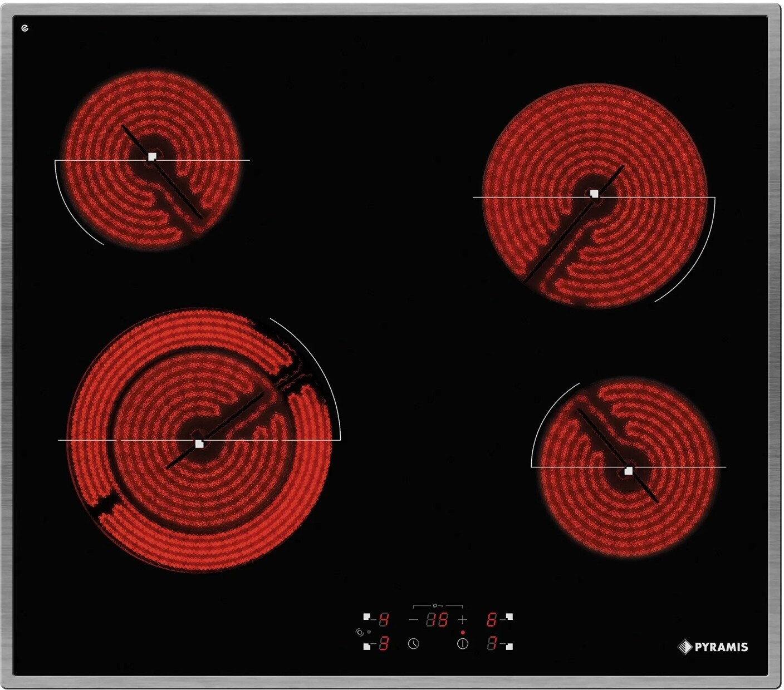The height and width of the screenshot is (690, 784).
Task: Select the bottom-right zone square selector
Action: pos(509,647)
